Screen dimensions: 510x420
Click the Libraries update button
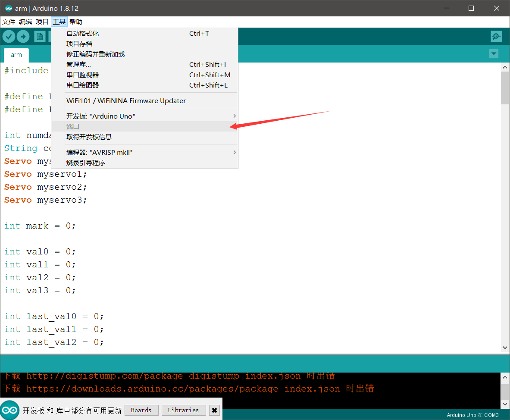[184, 410]
